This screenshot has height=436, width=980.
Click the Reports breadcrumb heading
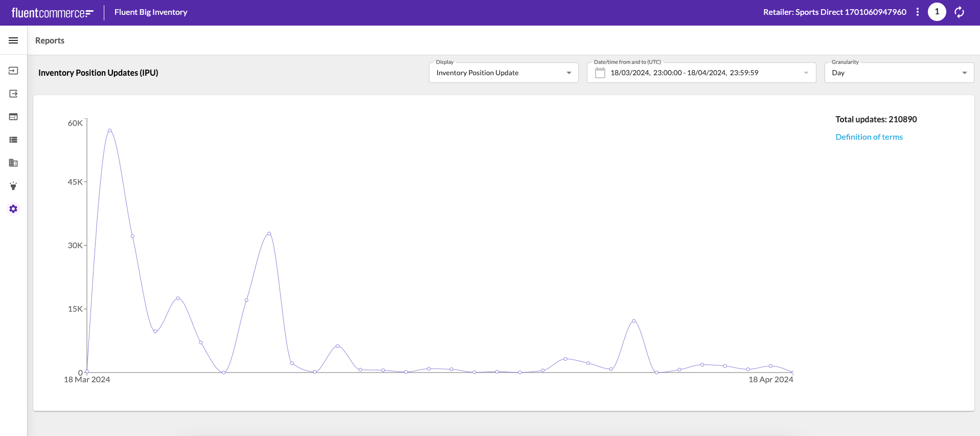50,40
